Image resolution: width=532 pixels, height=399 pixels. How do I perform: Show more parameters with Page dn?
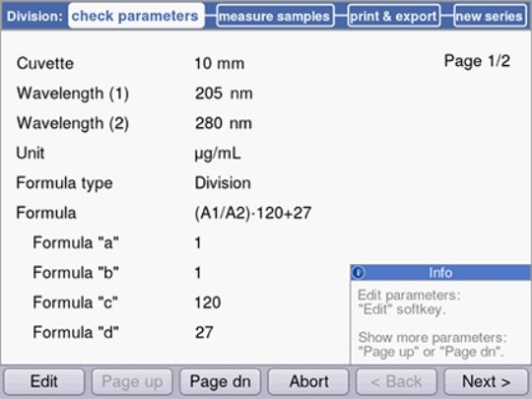pyautogui.click(x=221, y=381)
